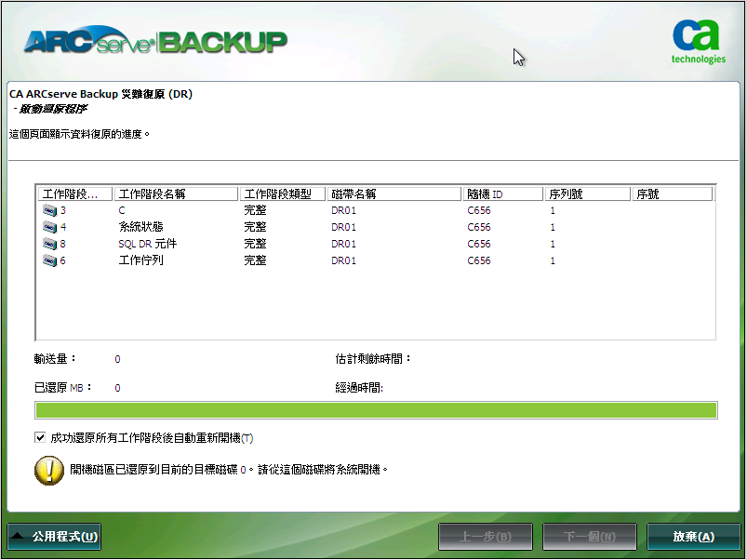Click 完整 type in session C row
747x560 pixels.
click(255, 210)
